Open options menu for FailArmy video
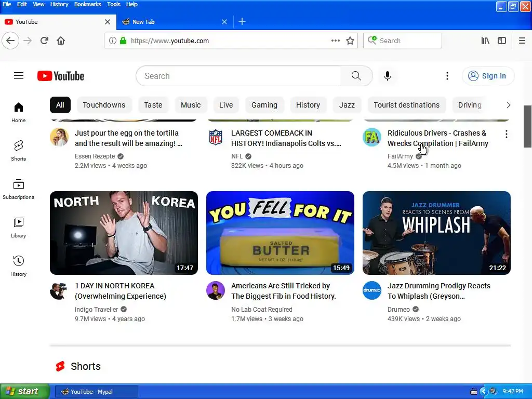 pyautogui.click(x=506, y=134)
